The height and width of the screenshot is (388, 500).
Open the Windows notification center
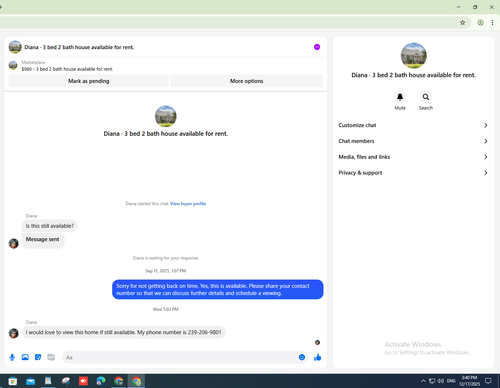click(x=488, y=381)
